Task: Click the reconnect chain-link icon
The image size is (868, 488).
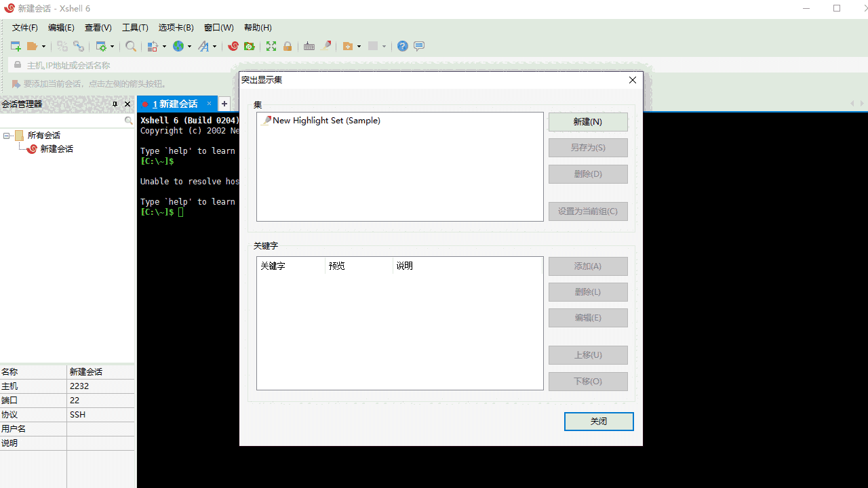Action: 79,46
